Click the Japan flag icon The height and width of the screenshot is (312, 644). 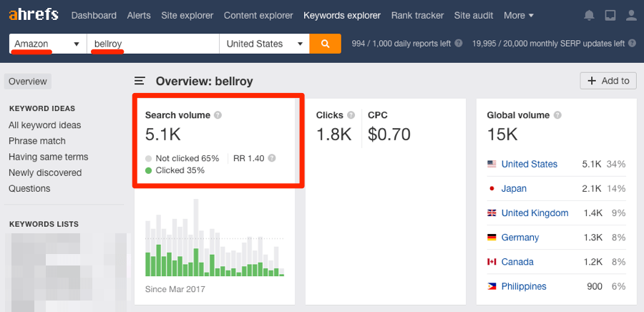click(492, 189)
